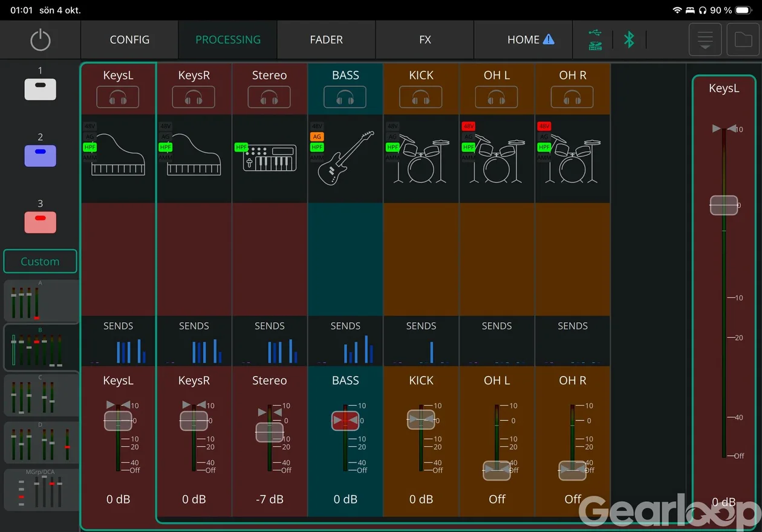Viewport: 762px width, 532px height.
Task: Open the SENDS section on the BASS channel
Action: [x=345, y=341]
